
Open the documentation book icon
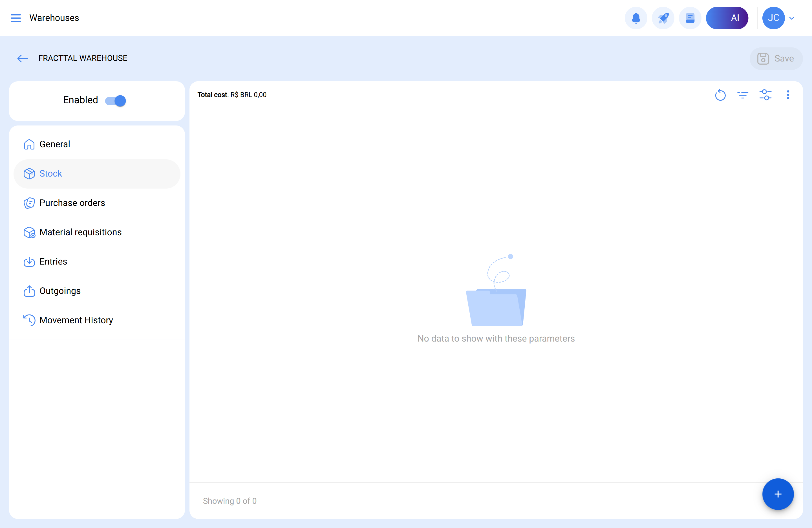pyautogui.click(x=690, y=18)
